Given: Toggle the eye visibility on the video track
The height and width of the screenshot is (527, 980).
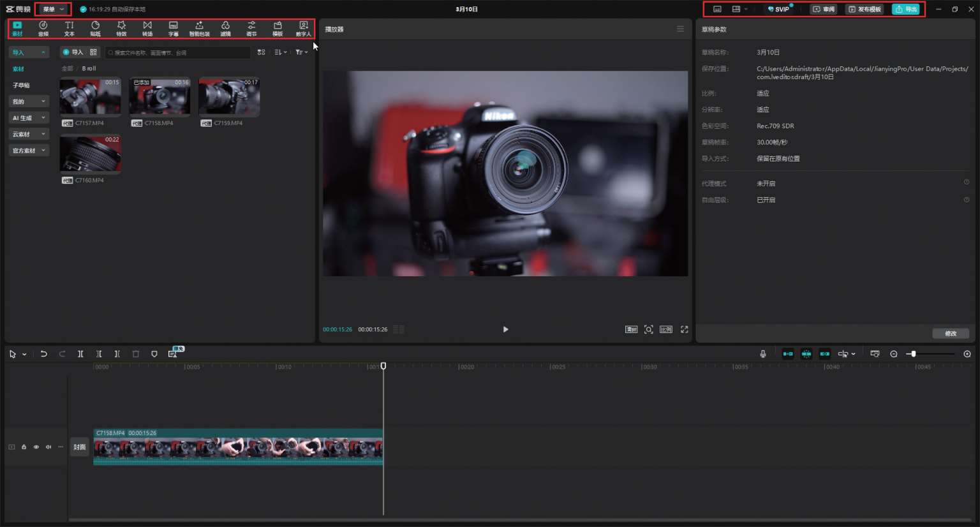Looking at the screenshot, I should (x=36, y=447).
